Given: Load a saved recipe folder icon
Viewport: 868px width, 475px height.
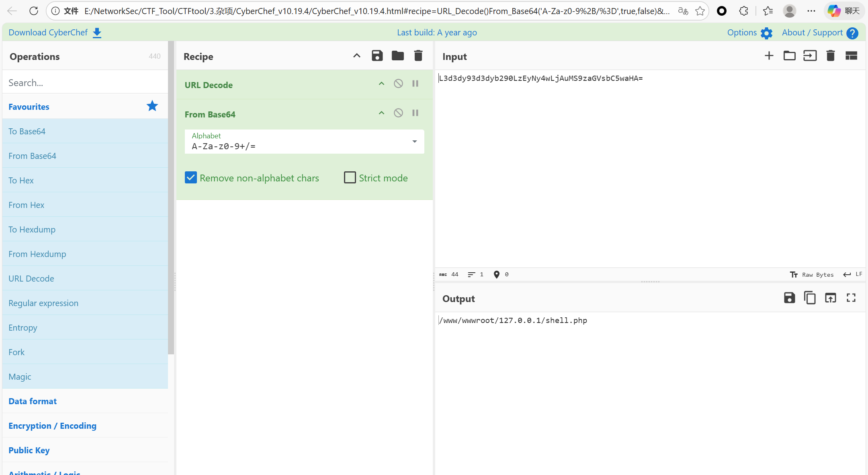Looking at the screenshot, I should 397,56.
